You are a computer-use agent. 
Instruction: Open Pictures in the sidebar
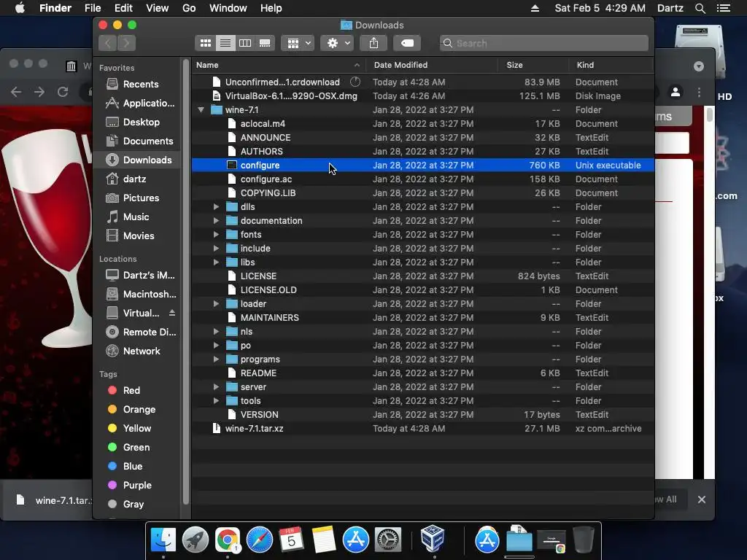pyautogui.click(x=138, y=198)
